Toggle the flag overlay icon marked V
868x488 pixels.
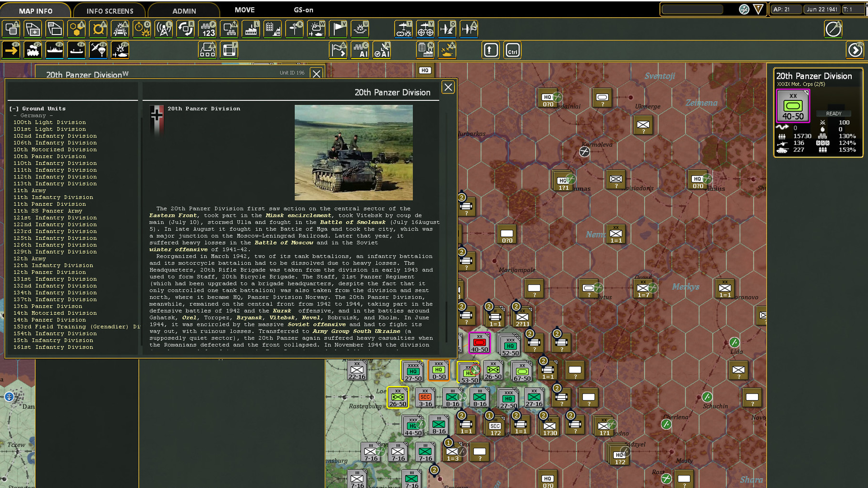click(338, 29)
